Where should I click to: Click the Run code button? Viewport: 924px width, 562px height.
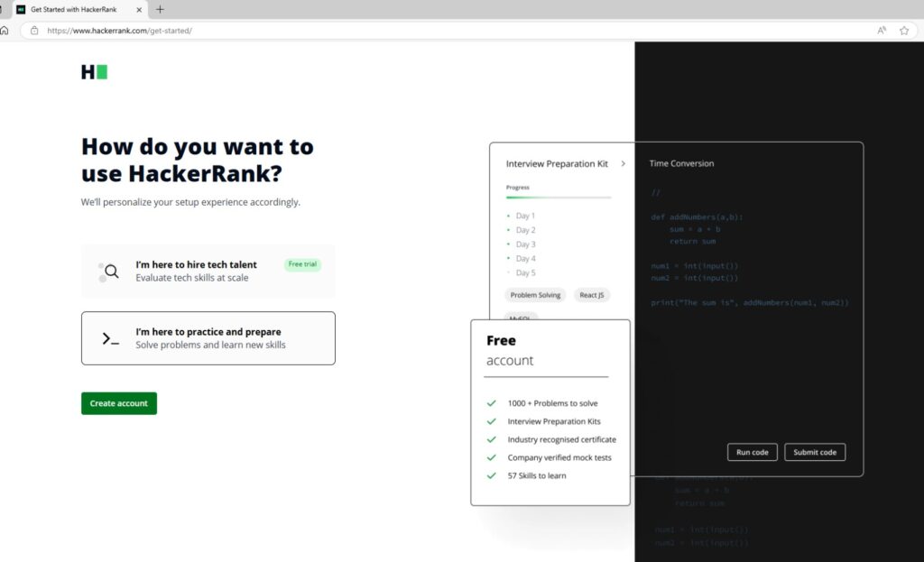[x=752, y=452]
